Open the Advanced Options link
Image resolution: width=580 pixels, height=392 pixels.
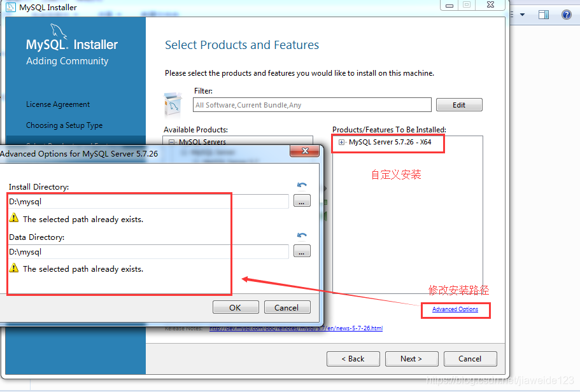[x=455, y=309]
